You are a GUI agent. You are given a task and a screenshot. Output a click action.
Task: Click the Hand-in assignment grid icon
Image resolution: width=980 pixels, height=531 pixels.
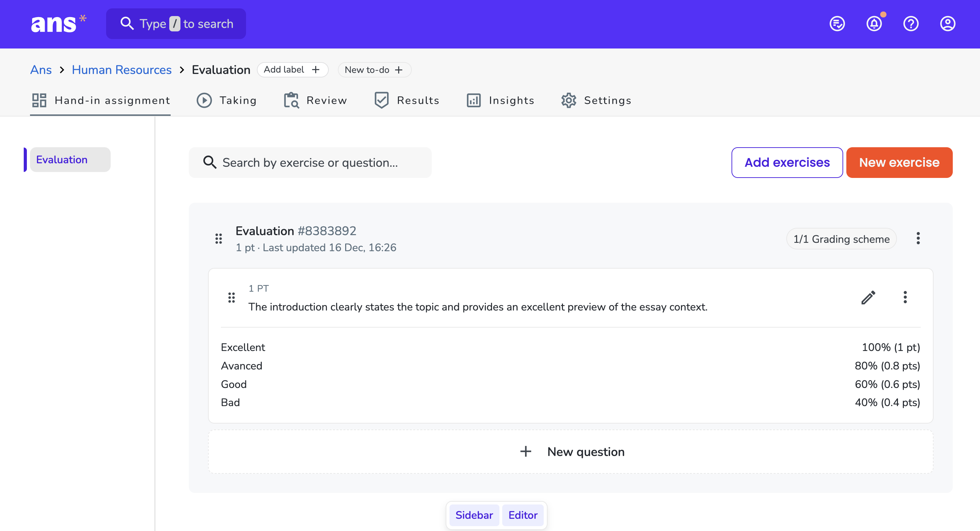[39, 100]
